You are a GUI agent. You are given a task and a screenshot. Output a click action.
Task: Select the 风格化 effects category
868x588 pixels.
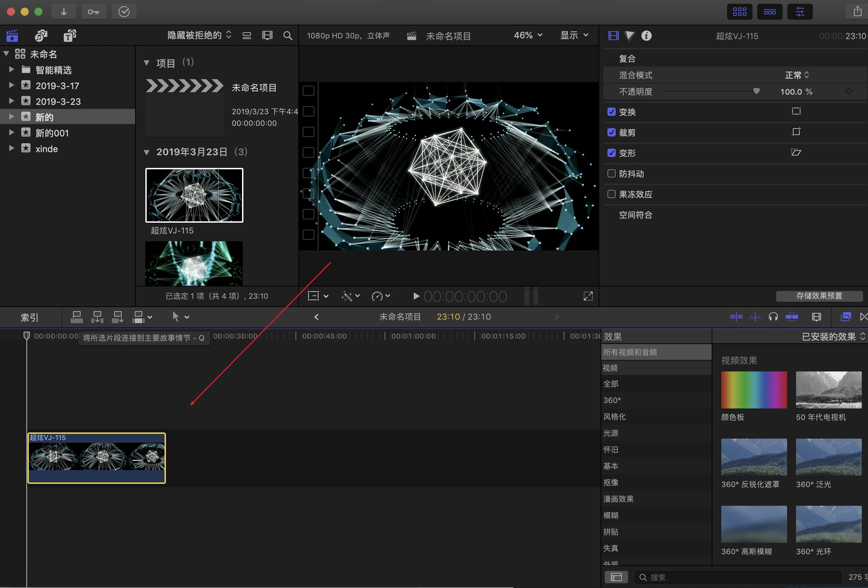(656, 417)
